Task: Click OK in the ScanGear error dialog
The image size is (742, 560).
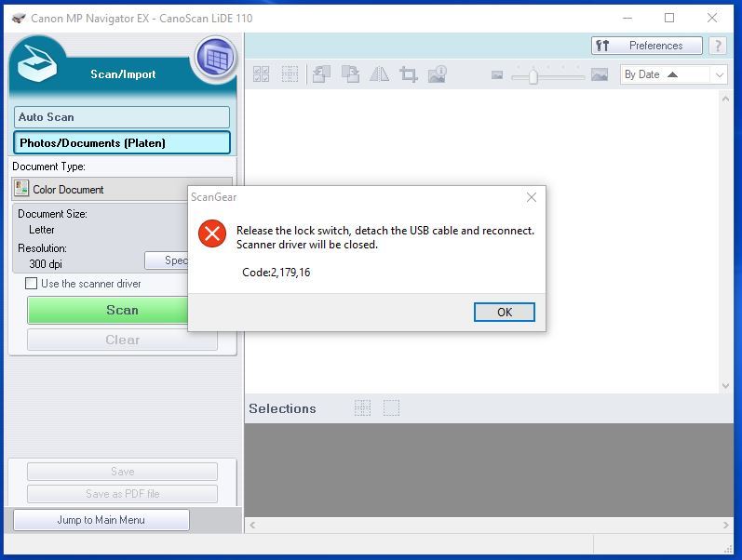Action: (504, 313)
